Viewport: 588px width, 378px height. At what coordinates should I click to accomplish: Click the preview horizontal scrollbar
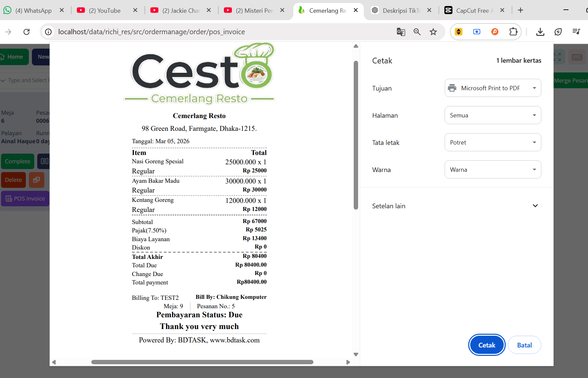(202, 362)
